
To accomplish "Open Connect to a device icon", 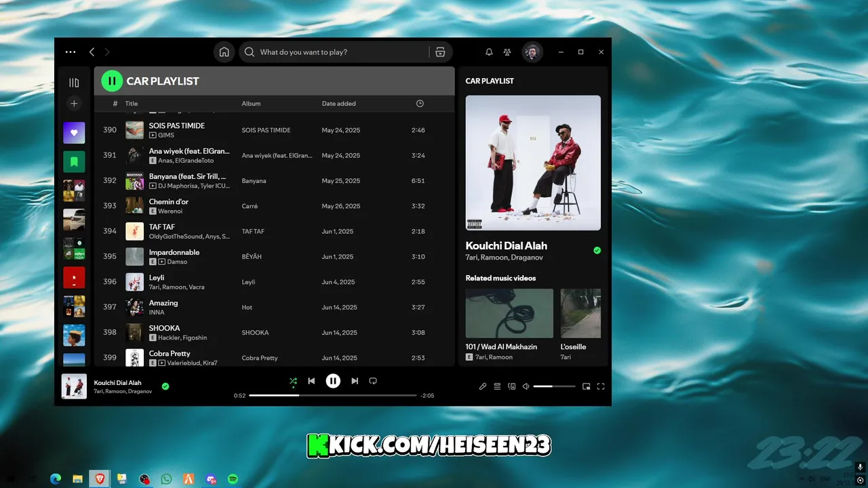I will click(x=512, y=386).
